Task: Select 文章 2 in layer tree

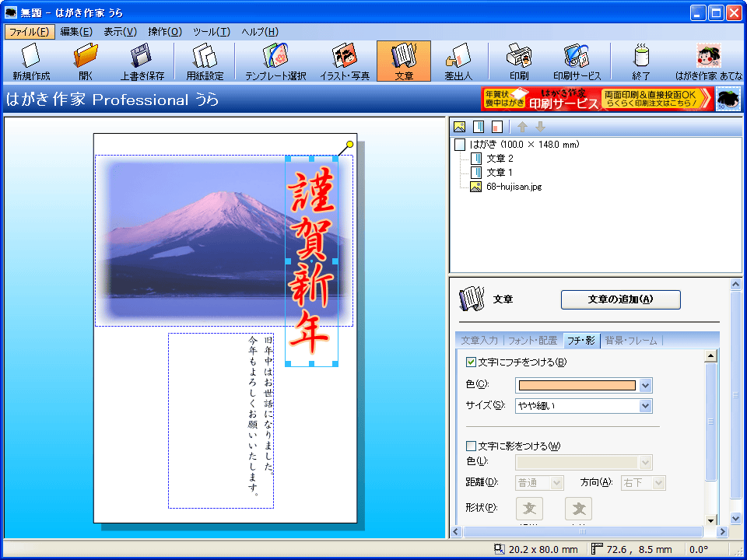Action: point(500,159)
